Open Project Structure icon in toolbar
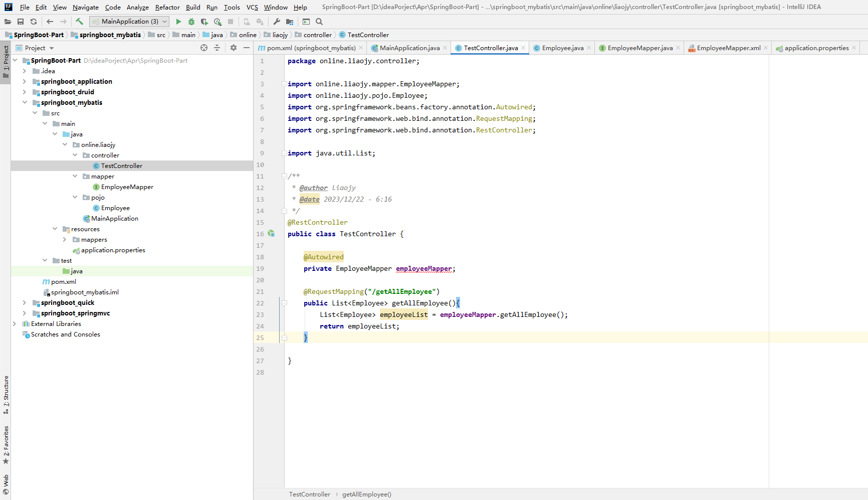 pyautogui.click(x=290, y=22)
